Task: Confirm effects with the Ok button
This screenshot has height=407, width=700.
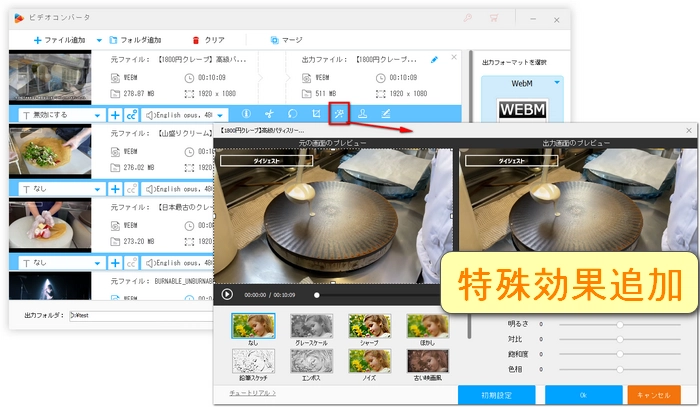Action: tap(583, 395)
